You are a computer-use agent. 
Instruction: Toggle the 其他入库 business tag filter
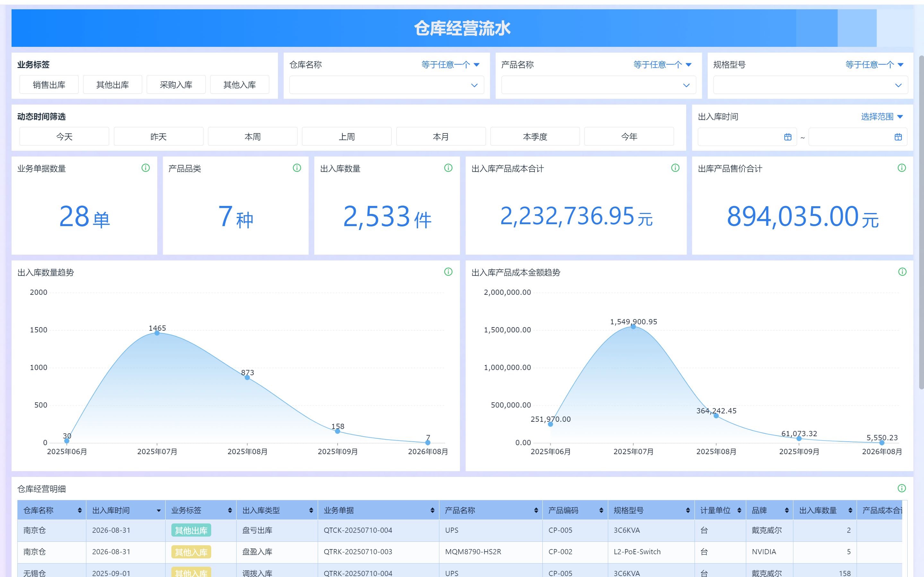click(239, 85)
